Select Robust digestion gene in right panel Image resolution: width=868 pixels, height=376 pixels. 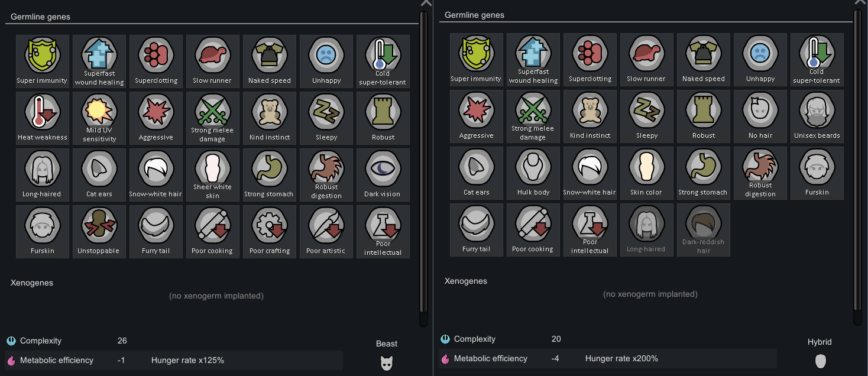point(760,173)
